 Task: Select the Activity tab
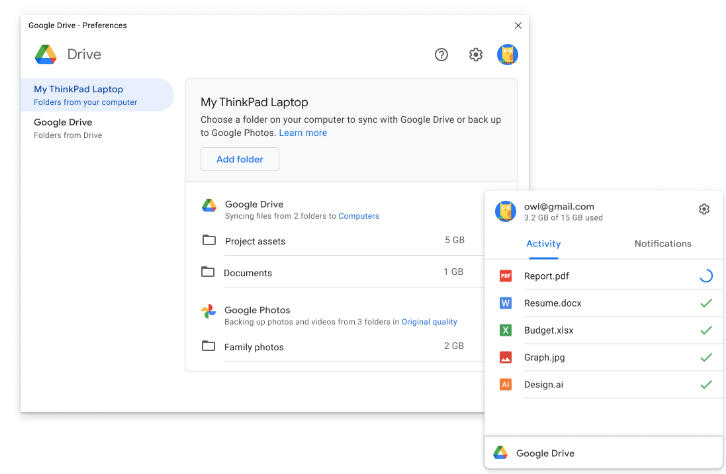point(543,244)
